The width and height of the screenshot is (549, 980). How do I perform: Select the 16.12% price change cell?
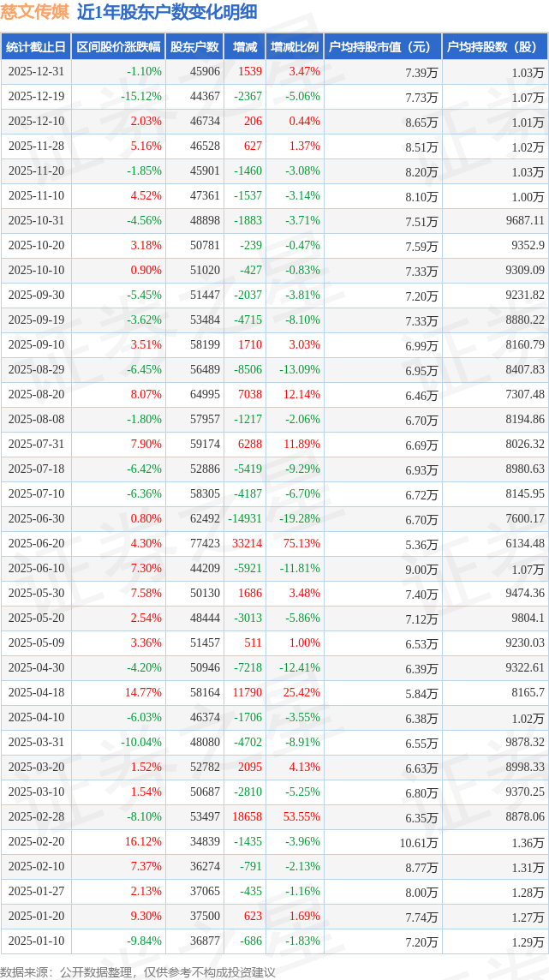pos(143,842)
